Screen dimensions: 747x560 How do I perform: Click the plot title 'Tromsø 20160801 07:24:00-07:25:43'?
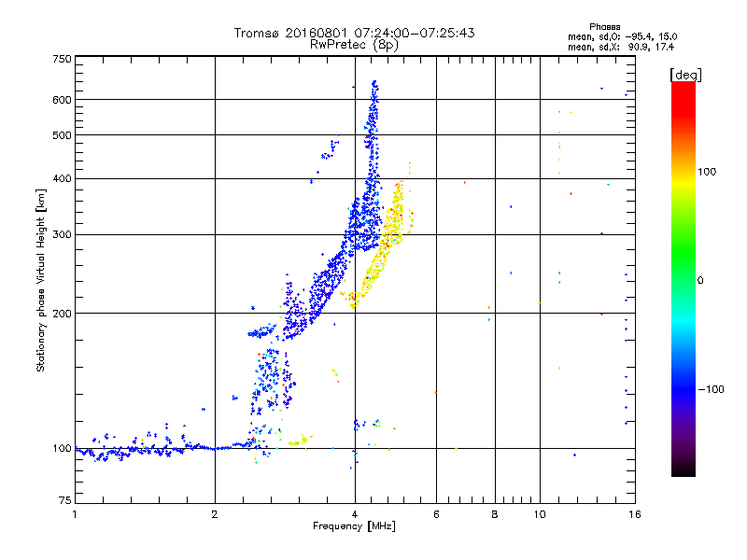[x=354, y=33]
